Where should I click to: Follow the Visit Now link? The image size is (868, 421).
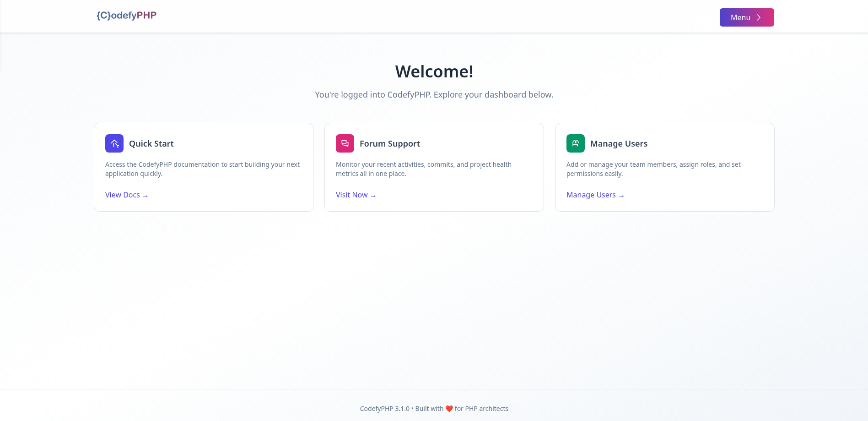(x=351, y=195)
